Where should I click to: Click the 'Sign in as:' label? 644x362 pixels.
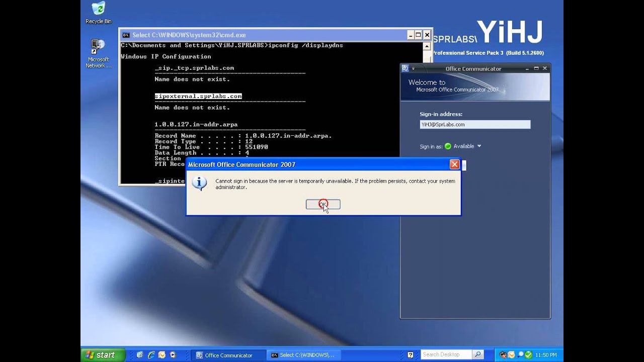(x=431, y=147)
